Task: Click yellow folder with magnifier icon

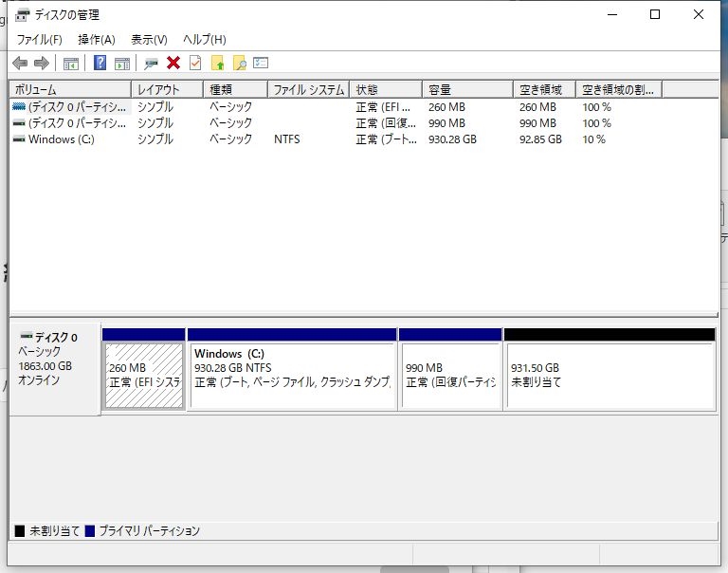Action: coord(239,63)
